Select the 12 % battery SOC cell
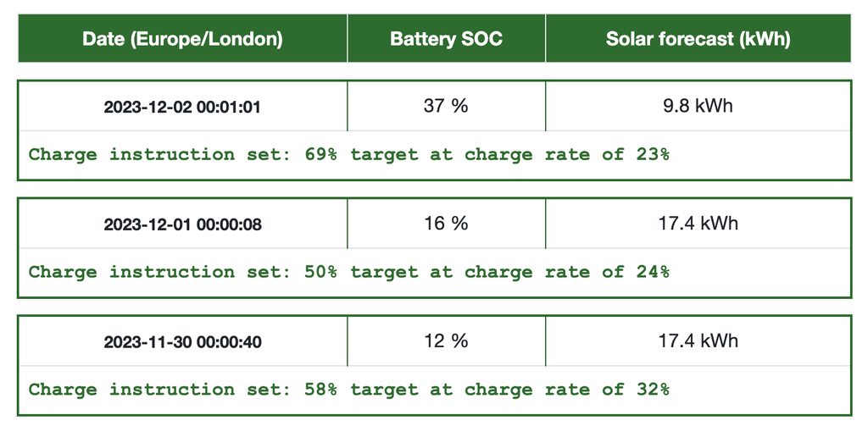This screenshot has height=426, width=868. (446, 340)
